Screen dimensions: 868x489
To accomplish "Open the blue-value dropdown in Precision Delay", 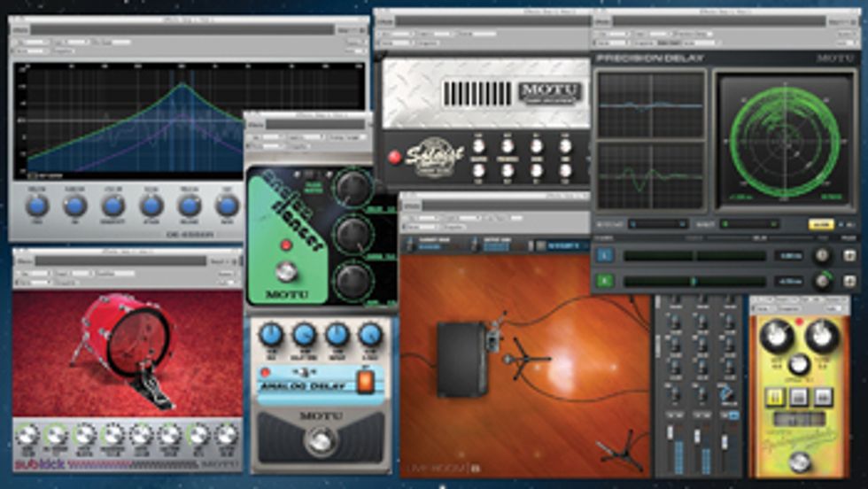I will pos(659,224).
